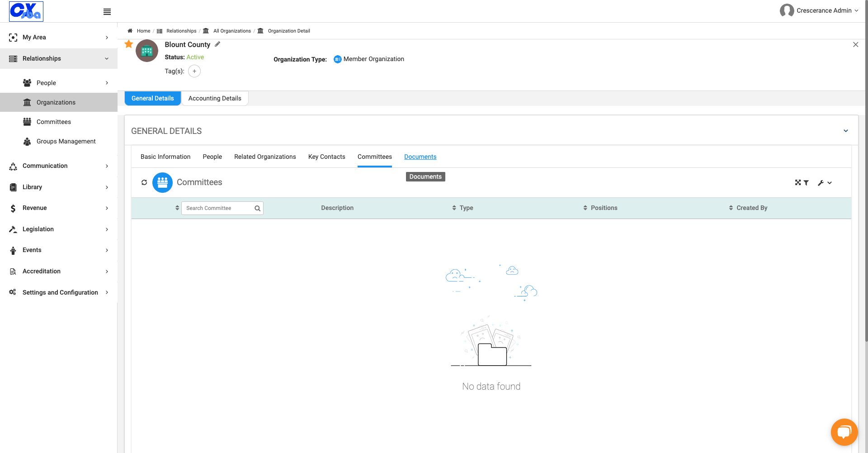Expand the People submenu
The image size is (868, 453).
[x=59, y=83]
